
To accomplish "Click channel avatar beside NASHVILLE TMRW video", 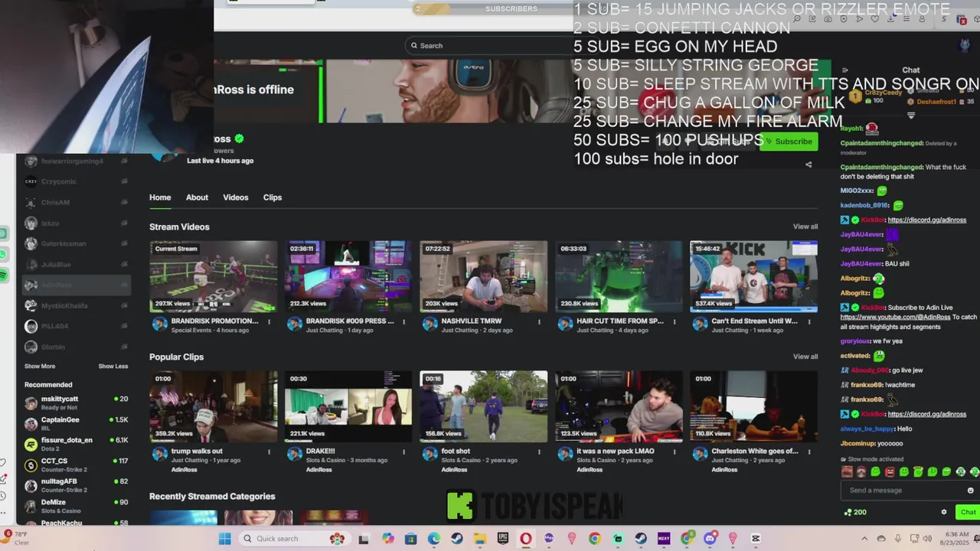I will tap(430, 324).
